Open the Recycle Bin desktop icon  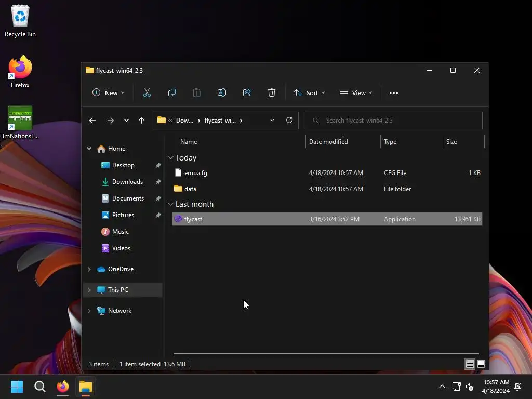[20, 21]
